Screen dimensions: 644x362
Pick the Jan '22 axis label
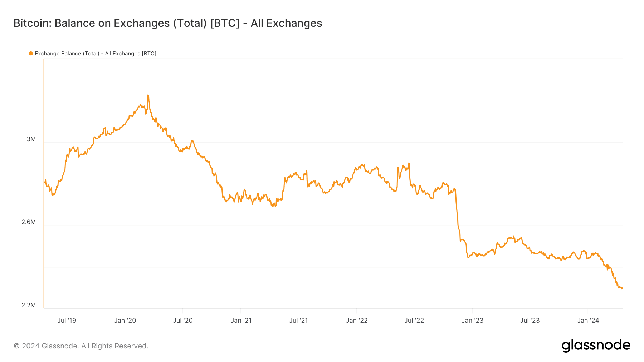[x=357, y=321]
